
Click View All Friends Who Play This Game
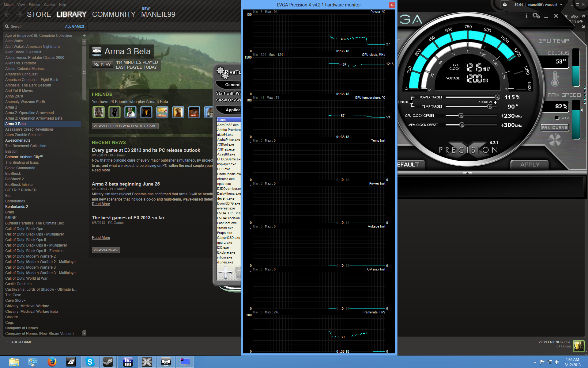[x=125, y=126]
